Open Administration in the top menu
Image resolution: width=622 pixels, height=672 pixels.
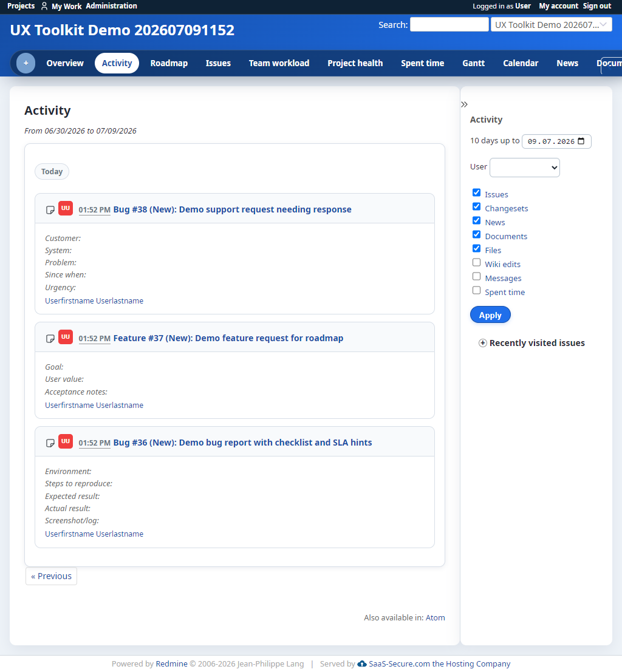tap(112, 6)
